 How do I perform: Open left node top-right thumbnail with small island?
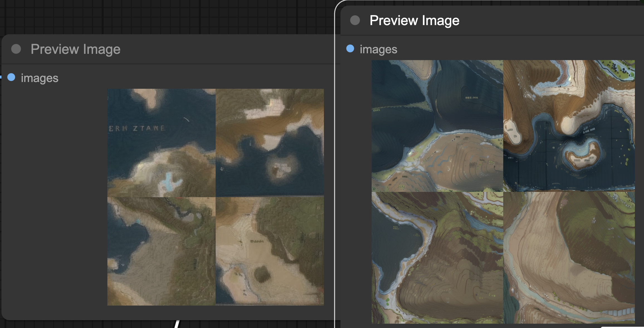click(270, 143)
